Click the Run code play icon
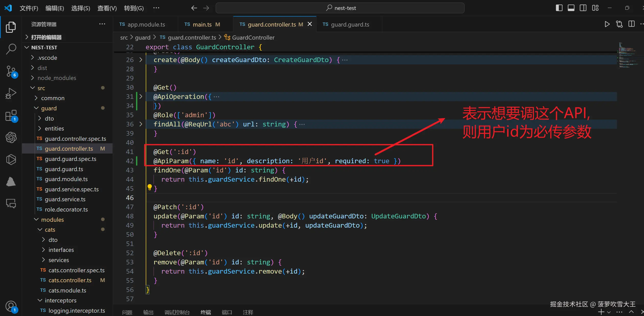 coord(607,24)
